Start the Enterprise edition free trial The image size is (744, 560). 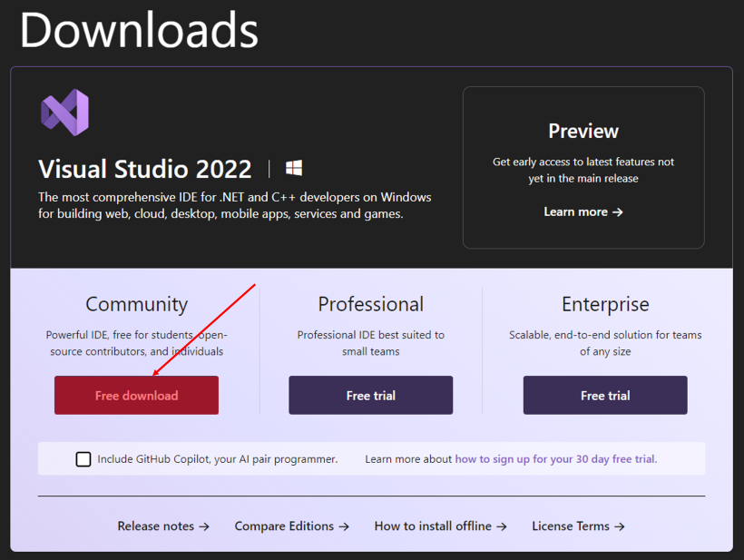[x=605, y=396]
